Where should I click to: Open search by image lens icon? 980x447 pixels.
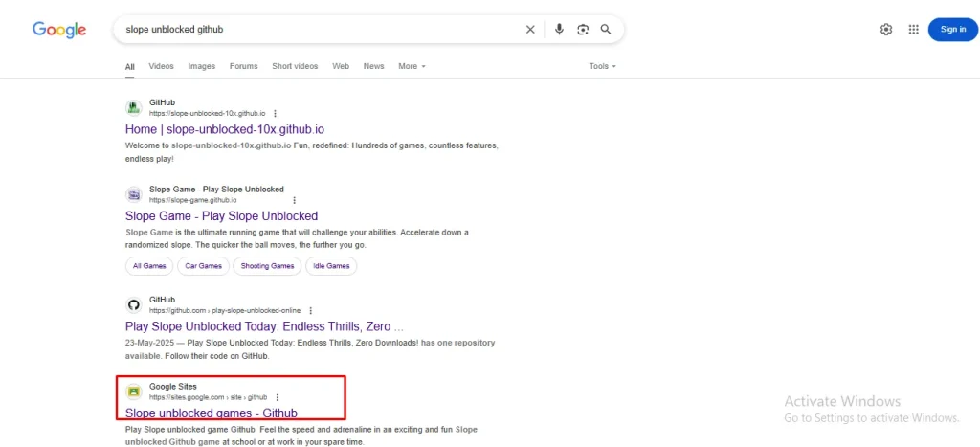tap(583, 30)
